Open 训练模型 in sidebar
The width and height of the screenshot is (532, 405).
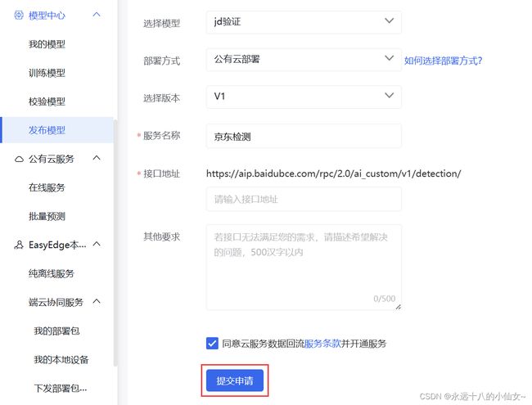(x=47, y=73)
